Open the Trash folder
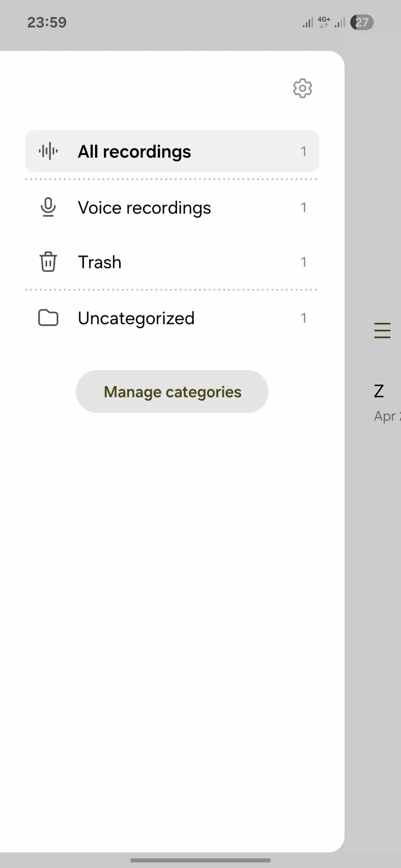Screen dimensions: 401x868 (172, 262)
